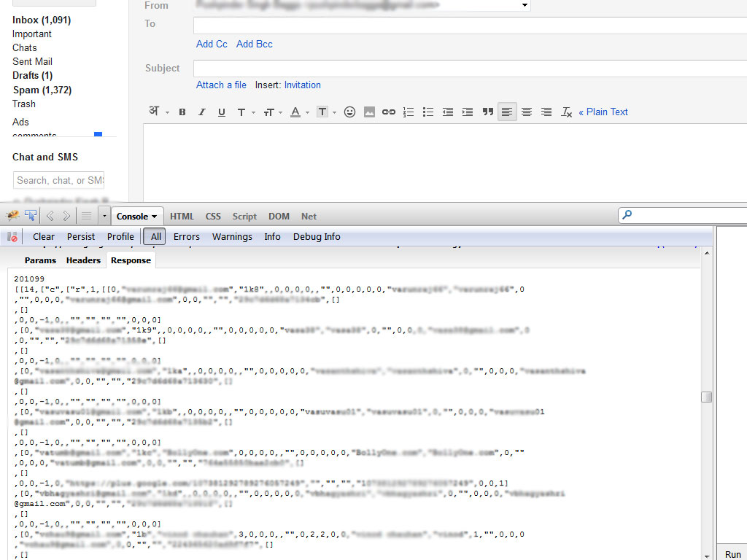The height and width of the screenshot is (560, 747).
Task: Switch to Firebug Net panel
Action: coord(309,216)
